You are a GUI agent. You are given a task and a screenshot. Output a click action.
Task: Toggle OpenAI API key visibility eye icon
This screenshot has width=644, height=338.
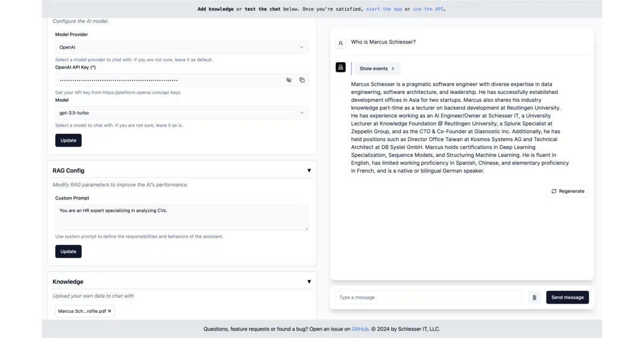[289, 80]
